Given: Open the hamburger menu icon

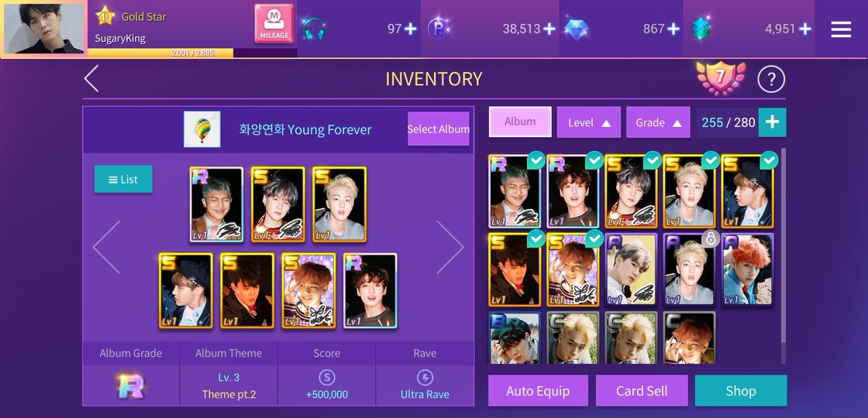Looking at the screenshot, I should pyautogui.click(x=841, y=29).
